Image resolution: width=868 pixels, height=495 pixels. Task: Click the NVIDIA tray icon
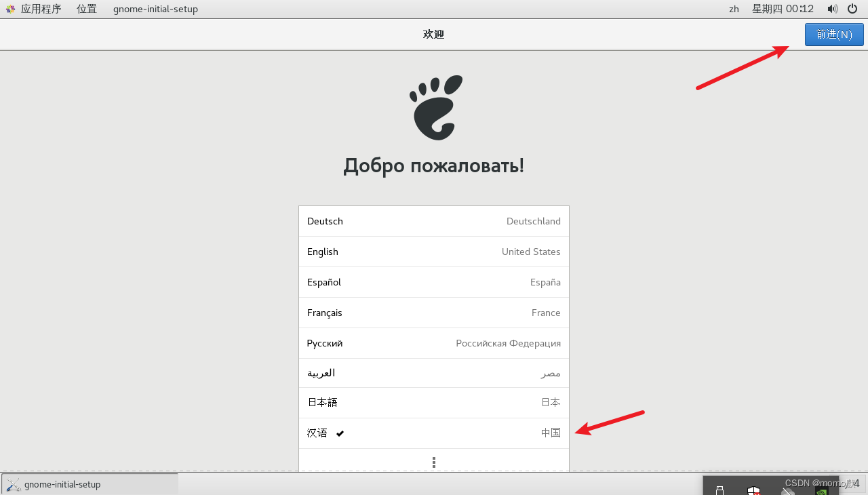(x=821, y=490)
